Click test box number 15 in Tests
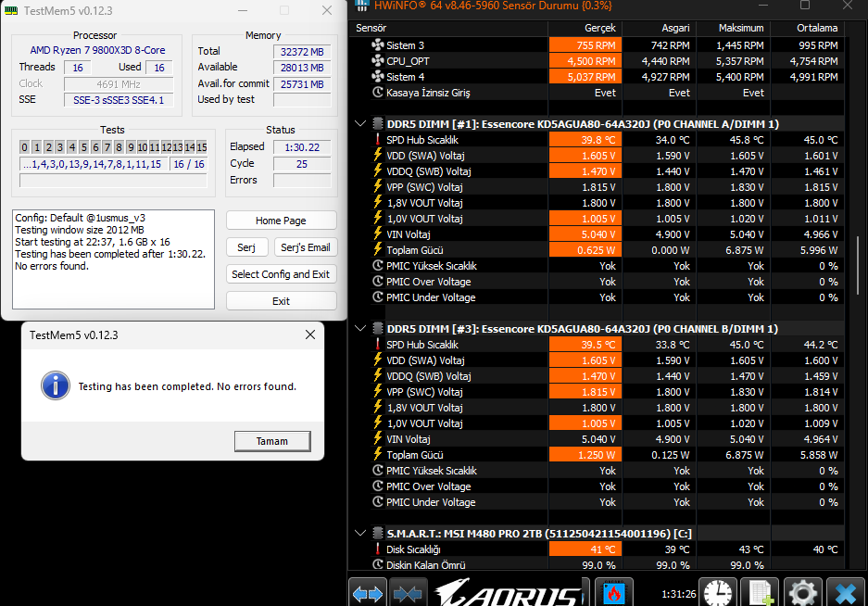 click(x=202, y=146)
